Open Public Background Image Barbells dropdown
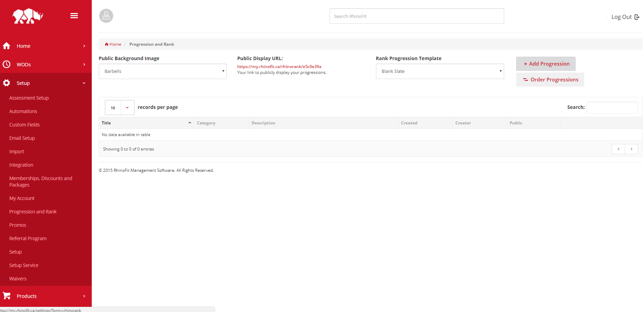The width and height of the screenshot is (644, 312). pos(163,71)
